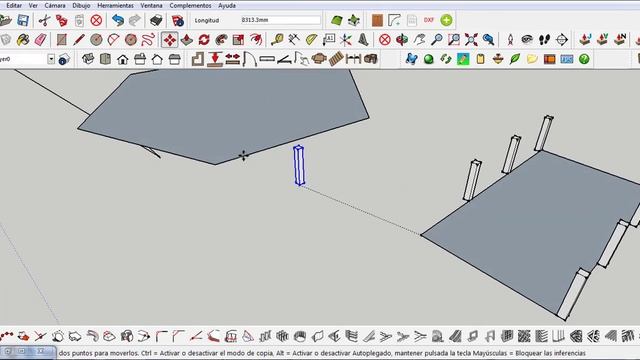Image resolution: width=640 pixels, height=360 pixels.
Task: Click the Zoom Extents icon
Action: [x=471, y=40]
